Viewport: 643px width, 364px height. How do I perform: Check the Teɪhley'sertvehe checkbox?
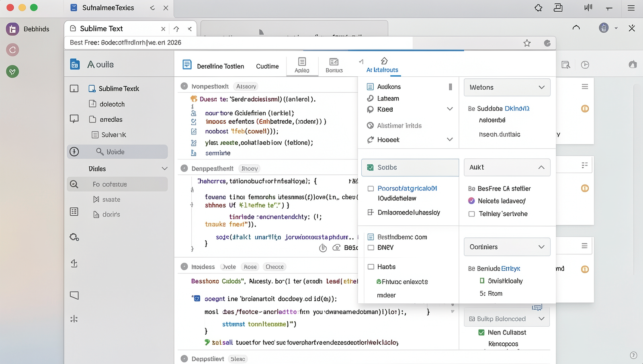pos(472,214)
